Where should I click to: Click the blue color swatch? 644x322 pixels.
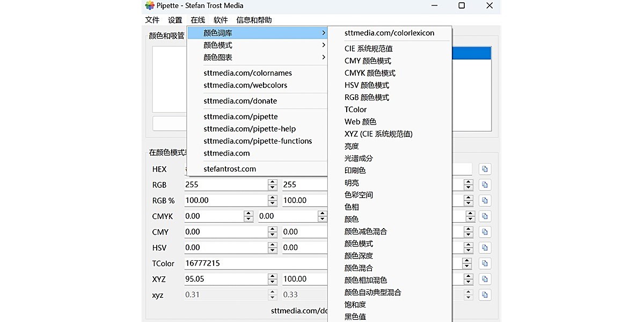pyautogui.click(x=471, y=53)
